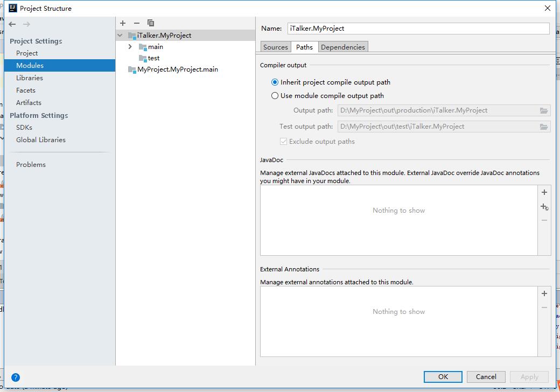The width and height of the screenshot is (560, 392).
Task: Click the module Name text field
Action: [x=418, y=29]
